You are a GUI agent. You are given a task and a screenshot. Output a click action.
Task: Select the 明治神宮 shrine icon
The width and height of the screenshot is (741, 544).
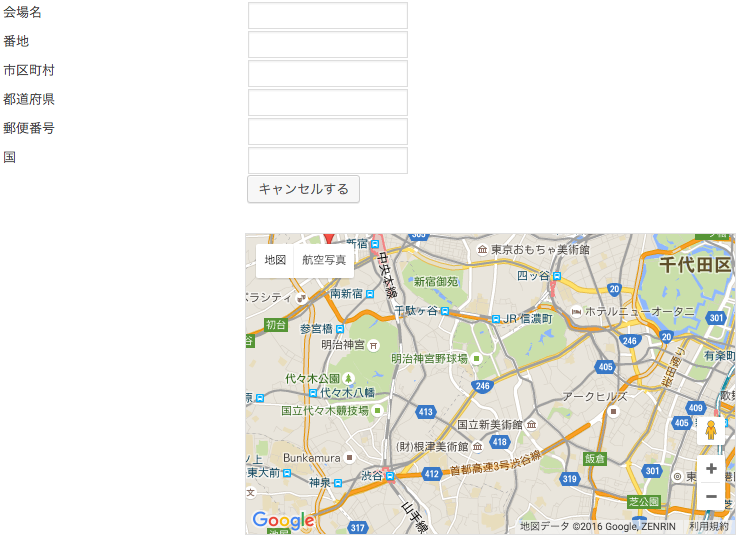coord(373,345)
